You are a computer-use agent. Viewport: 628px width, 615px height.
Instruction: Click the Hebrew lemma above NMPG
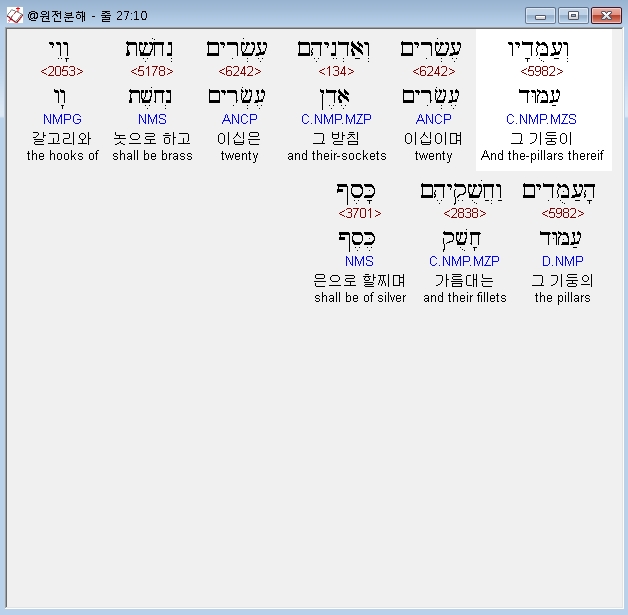(x=60, y=98)
